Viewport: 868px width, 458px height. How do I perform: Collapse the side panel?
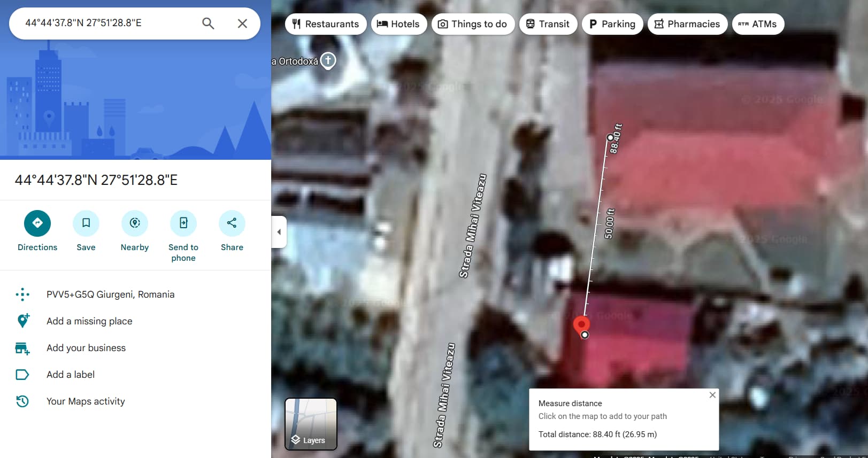[x=279, y=232]
